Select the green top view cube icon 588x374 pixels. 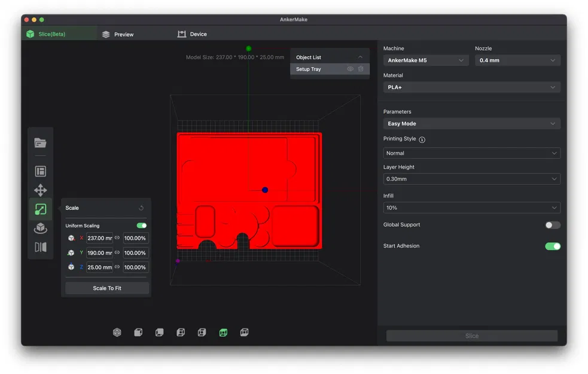[x=223, y=332]
